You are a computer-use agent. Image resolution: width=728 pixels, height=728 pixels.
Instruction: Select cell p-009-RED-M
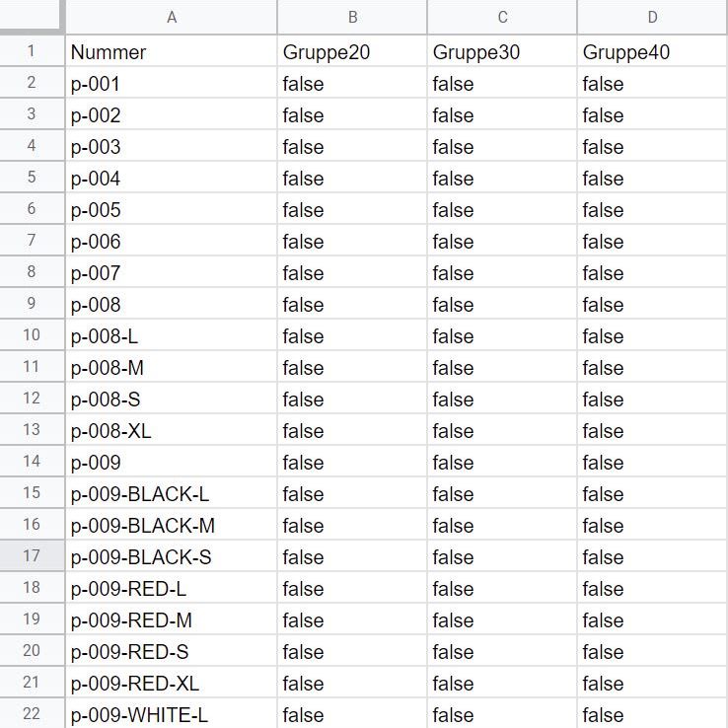point(172,619)
